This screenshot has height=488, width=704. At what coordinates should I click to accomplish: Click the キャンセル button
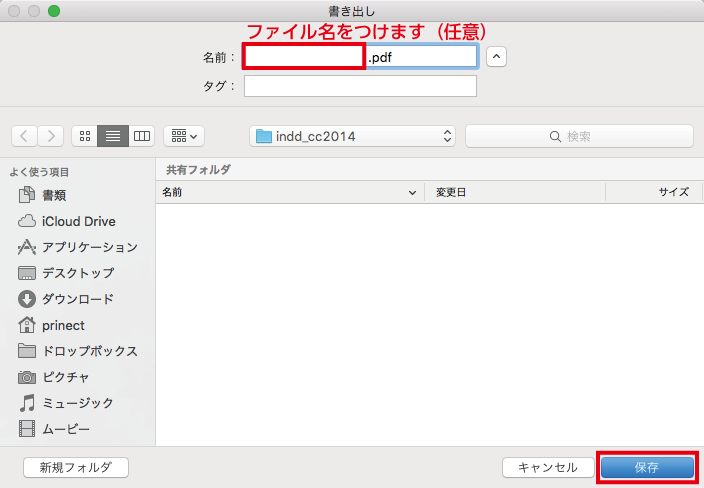[x=547, y=467]
